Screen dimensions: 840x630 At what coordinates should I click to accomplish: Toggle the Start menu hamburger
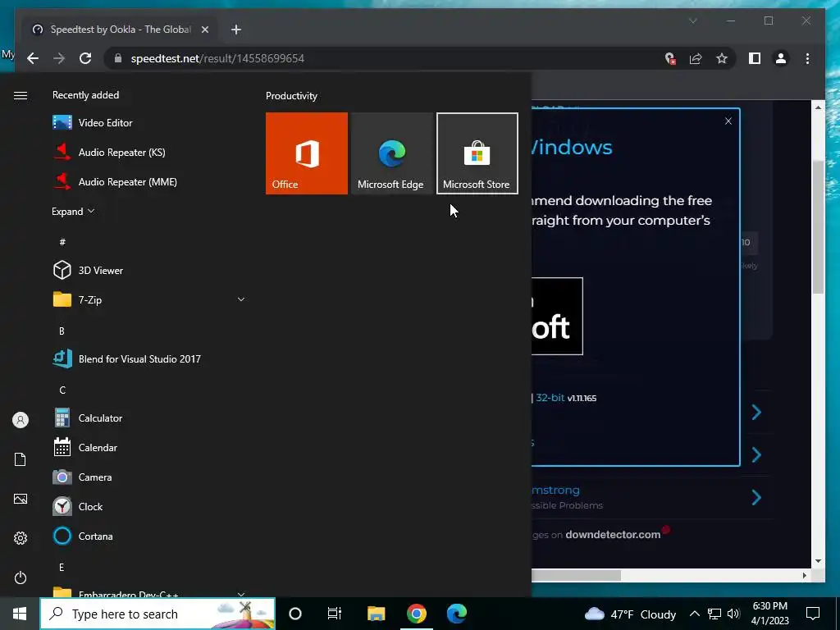[x=21, y=95]
